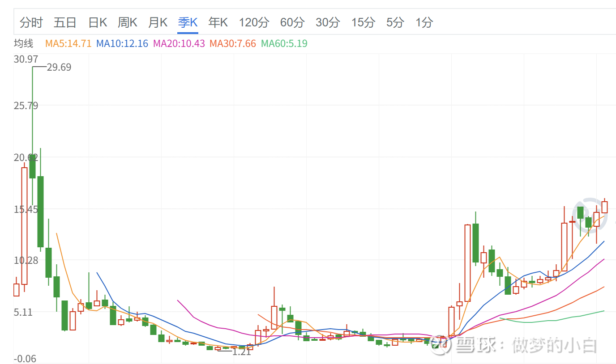The height and width of the screenshot is (364, 616).
Task: Click the MA10:12.16 indicator value
Action: click(122, 43)
